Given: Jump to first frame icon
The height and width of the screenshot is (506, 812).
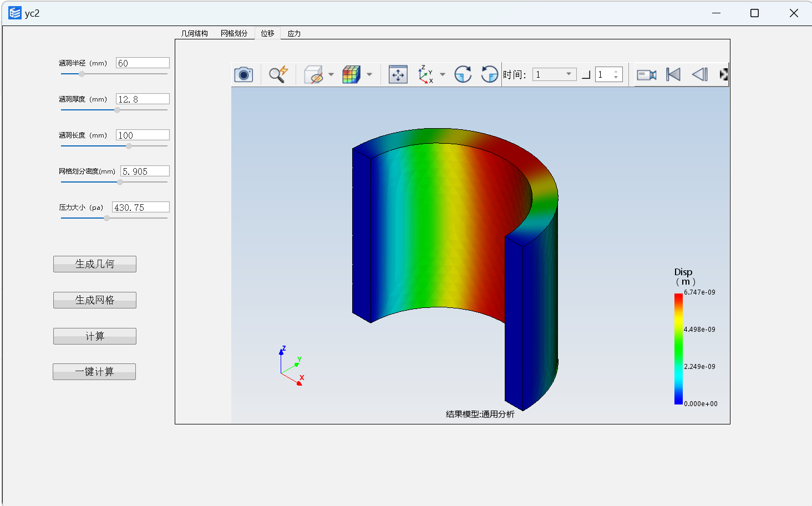Looking at the screenshot, I should 673,74.
